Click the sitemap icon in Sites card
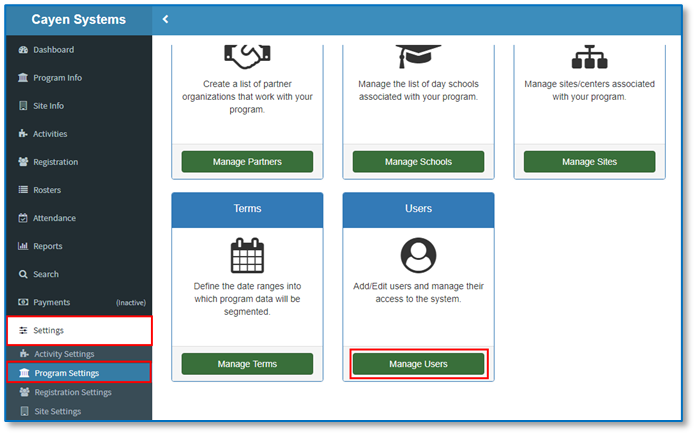This screenshot has height=435, width=696. [x=589, y=56]
